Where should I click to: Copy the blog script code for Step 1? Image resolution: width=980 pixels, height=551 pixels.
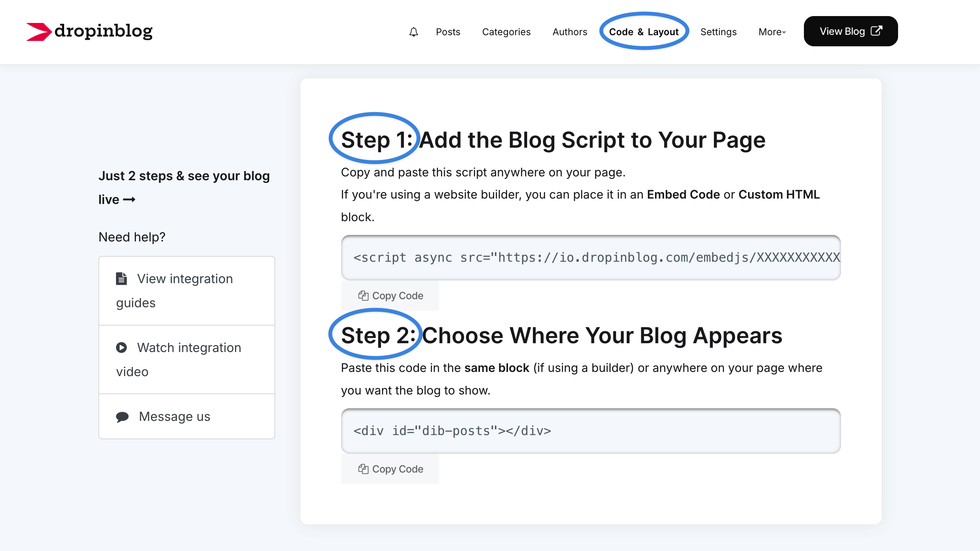click(x=390, y=295)
